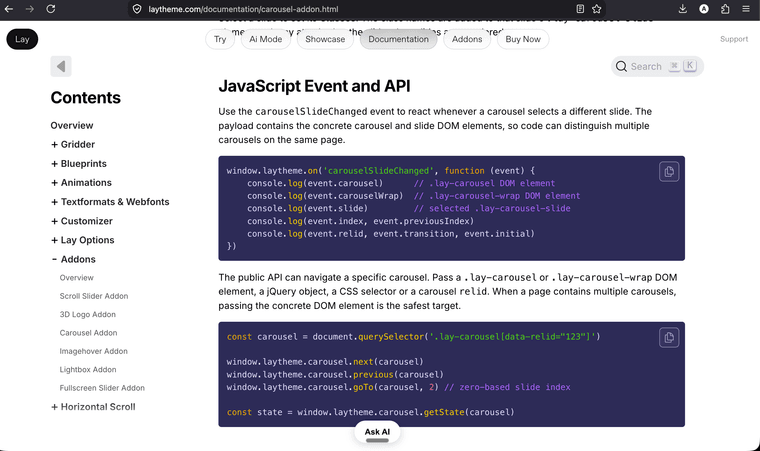This screenshot has height=451, width=760.
Task: Select the Documentation nav item
Action: (x=398, y=39)
